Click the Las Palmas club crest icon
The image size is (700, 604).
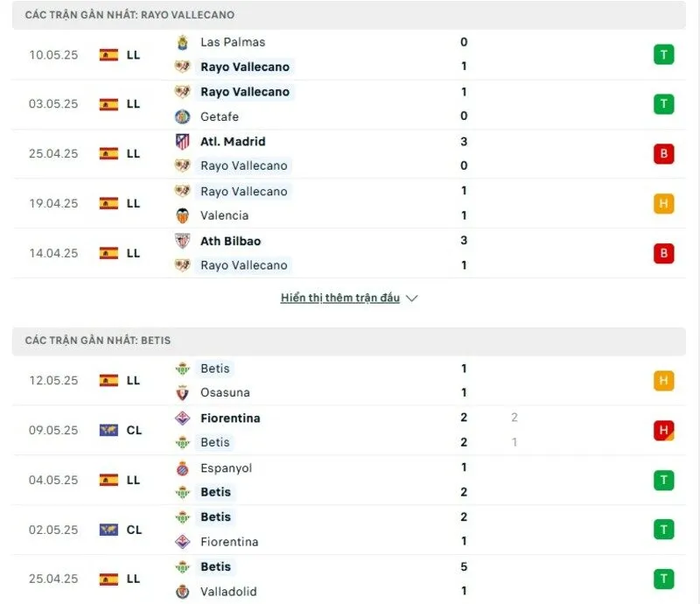click(183, 42)
